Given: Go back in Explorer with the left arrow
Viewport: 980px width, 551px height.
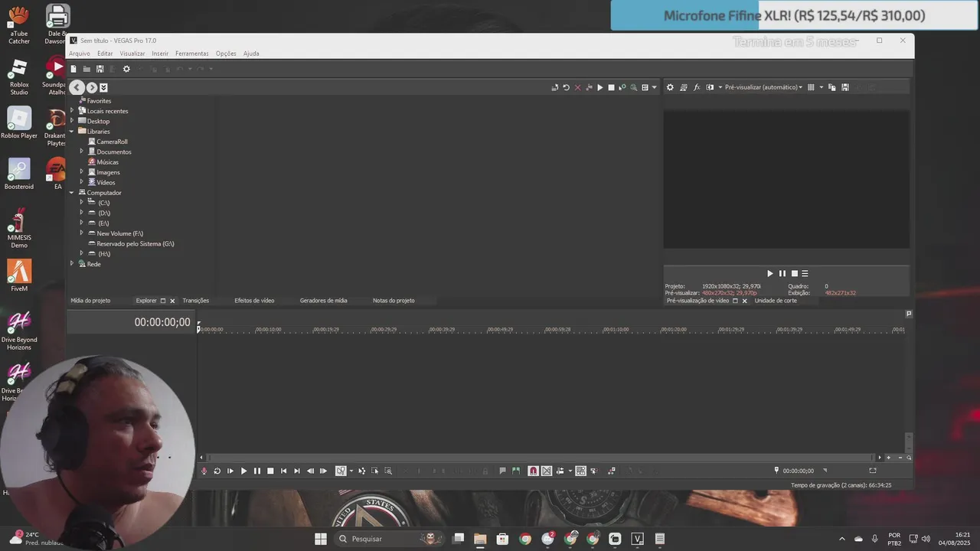Looking at the screenshot, I should pyautogui.click(x=77, y=88).
